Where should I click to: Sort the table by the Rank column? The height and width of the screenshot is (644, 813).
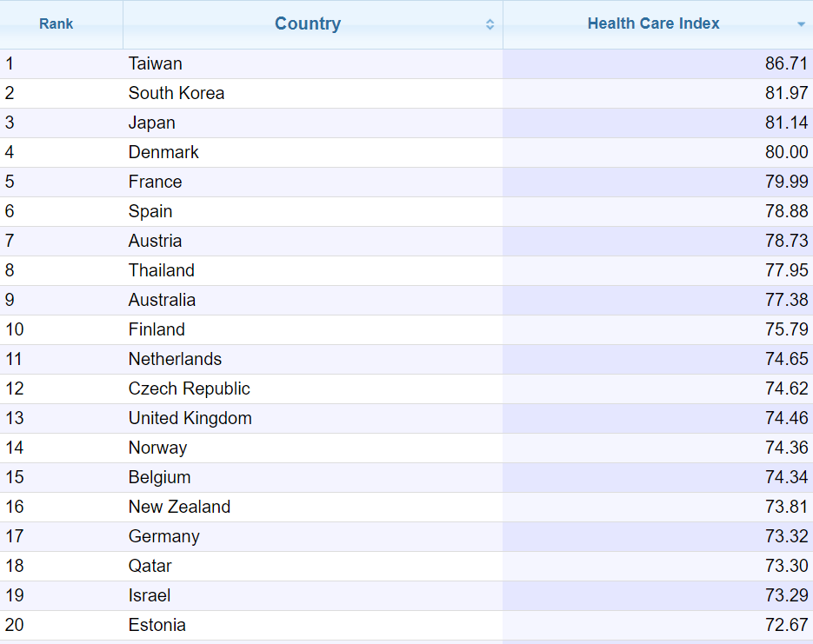[56, 23]
